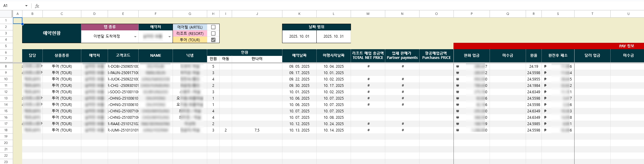This screenshot has height=164, width=644.
Task: Select booking date 09. 30. 2025
Action: [x=299, y=85]
